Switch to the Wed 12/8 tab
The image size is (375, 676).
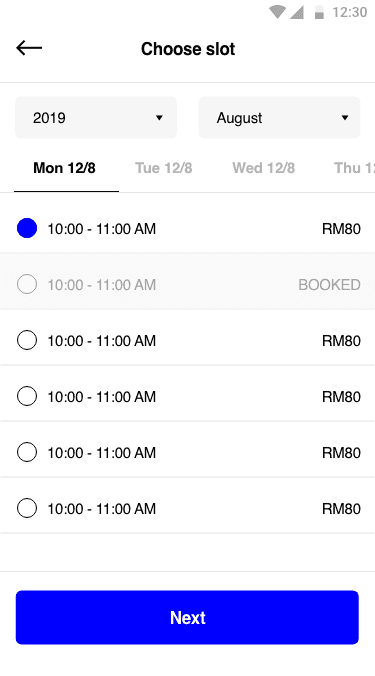264,168
